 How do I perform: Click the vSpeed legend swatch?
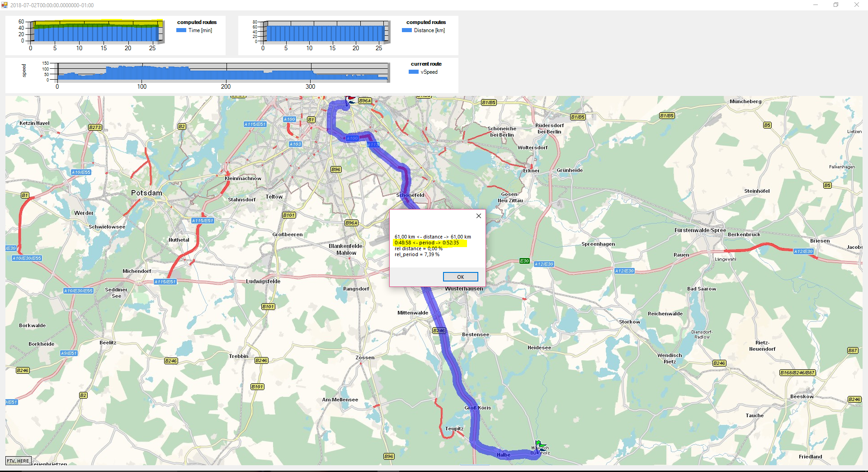(x=413, y=72)
